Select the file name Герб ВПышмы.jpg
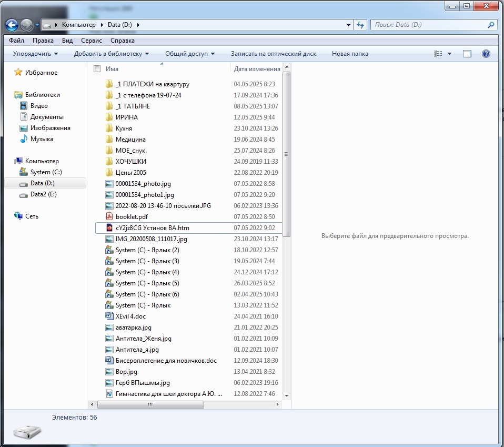 [143, 383]
